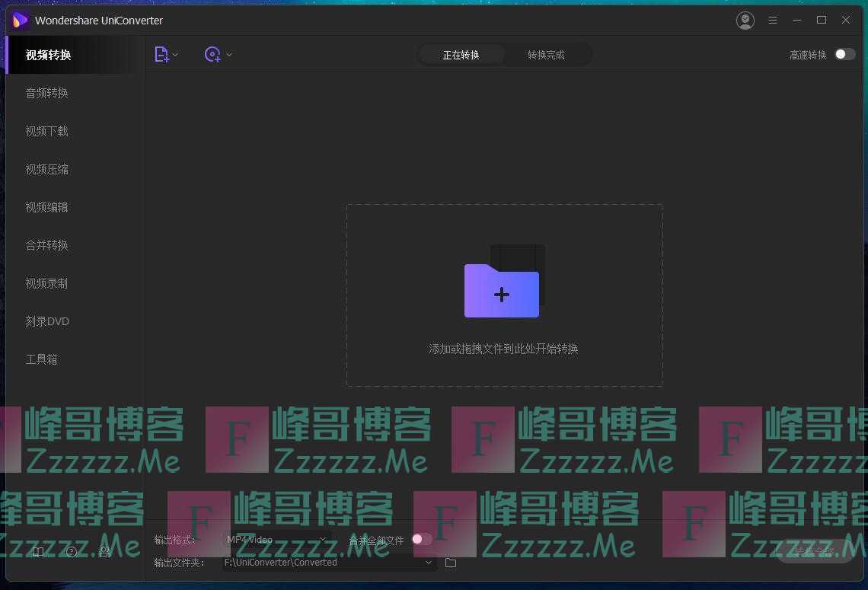Open the user guide book icon
This screenshot has height=590, width=868.
[x=38, y=551]
